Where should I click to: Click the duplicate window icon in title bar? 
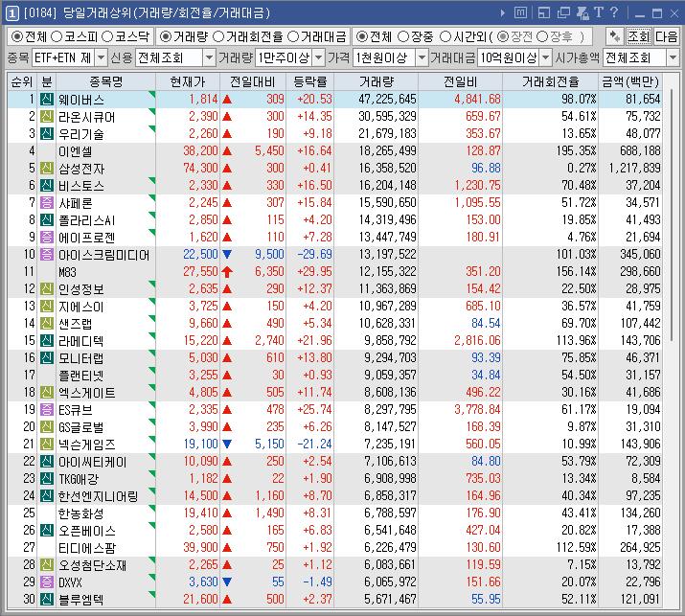[564, 13]
